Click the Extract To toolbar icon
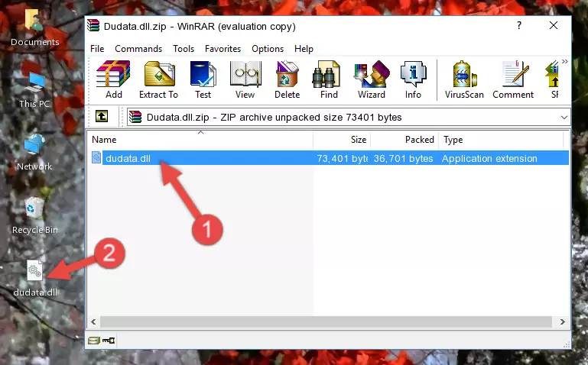The image size is (588, 365). click(x=158, y=79)
